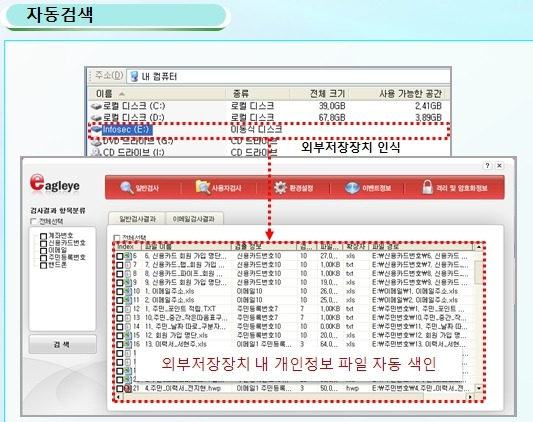Viewport: 533px width, 422px height.
Task: Check the 계좌번호 category
Action: click(x=43, y=236)
